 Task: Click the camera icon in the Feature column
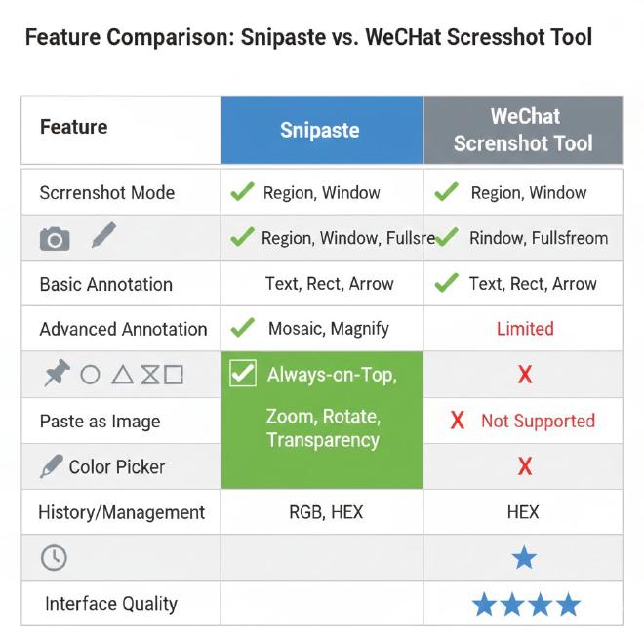(55, 239)
